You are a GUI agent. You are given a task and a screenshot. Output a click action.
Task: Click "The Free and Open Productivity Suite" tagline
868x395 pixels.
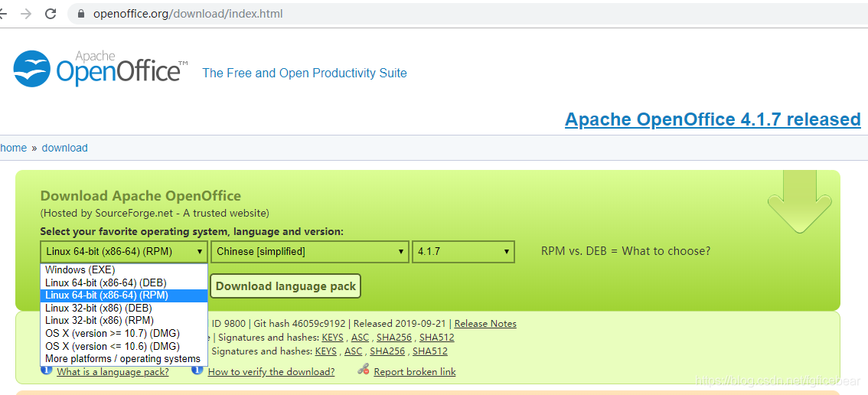(x=305, y=73)
